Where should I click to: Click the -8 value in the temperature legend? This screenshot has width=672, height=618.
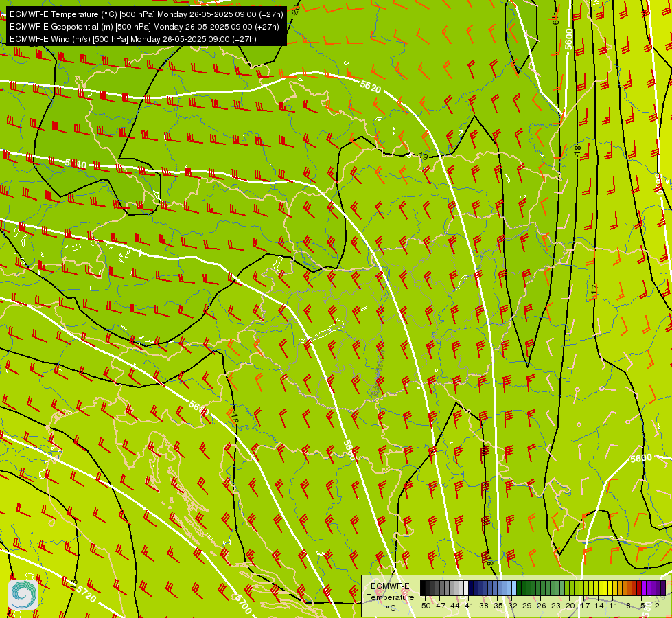627,606
